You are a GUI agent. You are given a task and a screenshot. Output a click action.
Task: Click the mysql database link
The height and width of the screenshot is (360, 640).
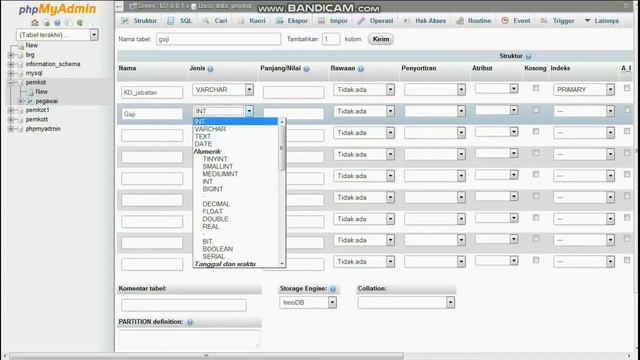34,73
